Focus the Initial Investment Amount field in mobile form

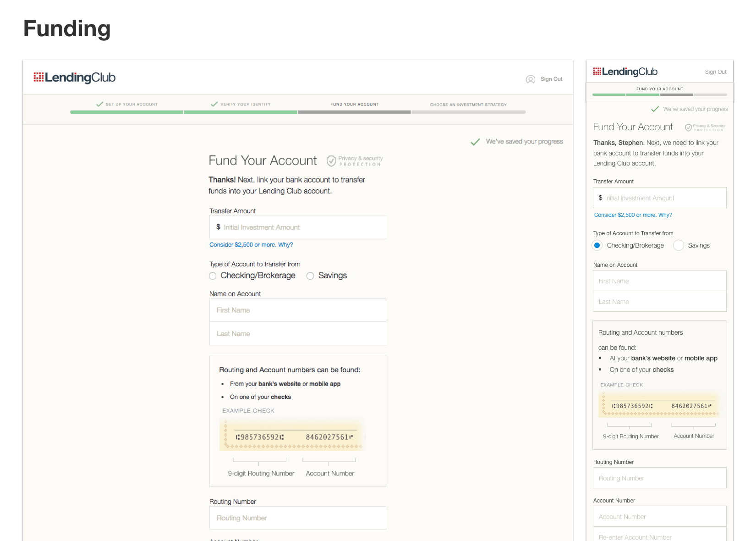click(660, 198)
